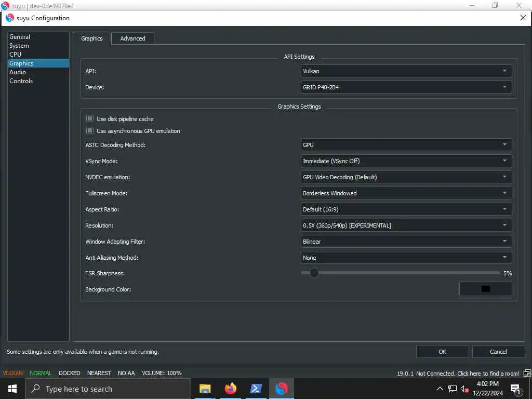Select the Graphics tab
The image size is (532, 399).
[92, 38]
